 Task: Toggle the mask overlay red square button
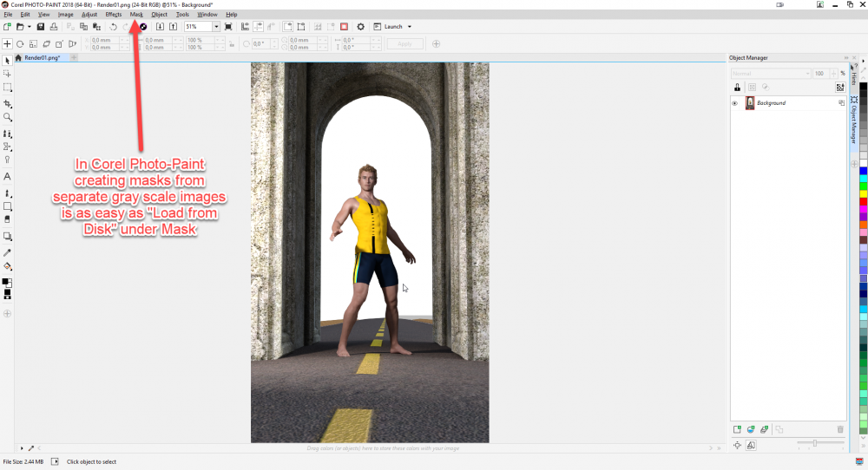pyautogui.click(x=345, y=27)
